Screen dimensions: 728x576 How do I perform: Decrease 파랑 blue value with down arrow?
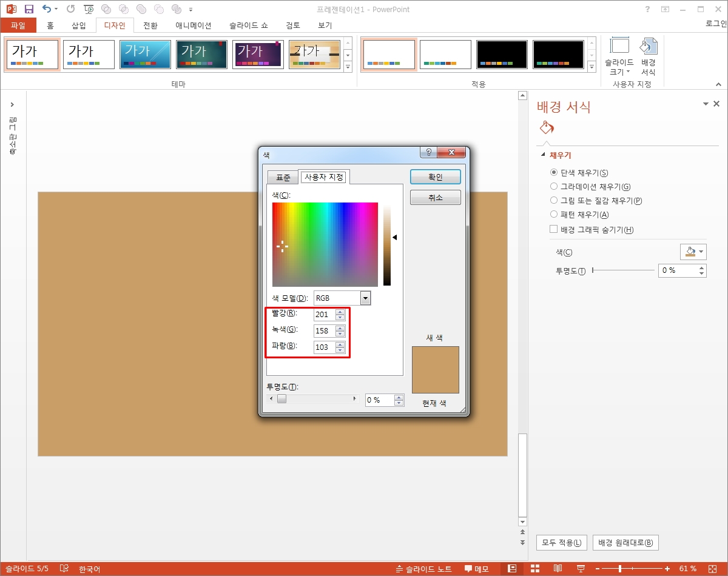click(340, 350)
